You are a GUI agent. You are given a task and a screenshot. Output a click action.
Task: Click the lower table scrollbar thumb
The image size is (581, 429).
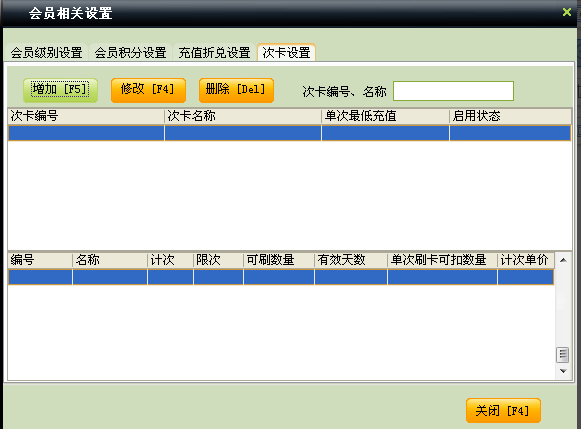pyautogui.click(x=563, y=355)
